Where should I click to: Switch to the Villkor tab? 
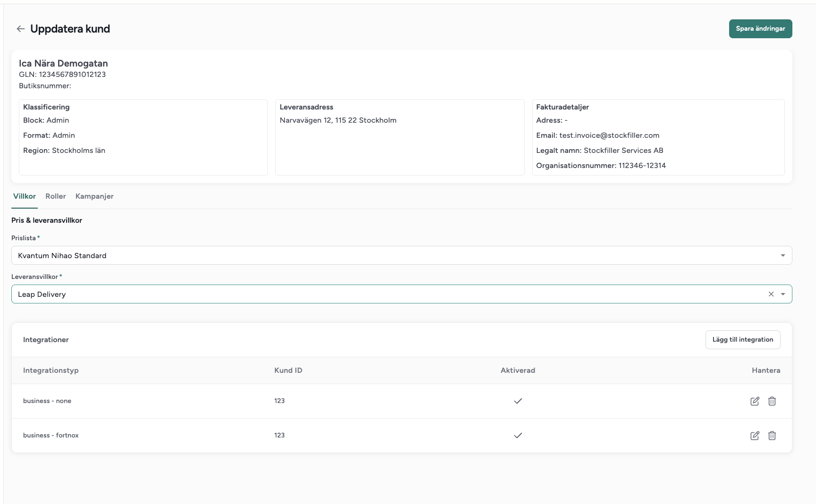click(x=25, y=196)
